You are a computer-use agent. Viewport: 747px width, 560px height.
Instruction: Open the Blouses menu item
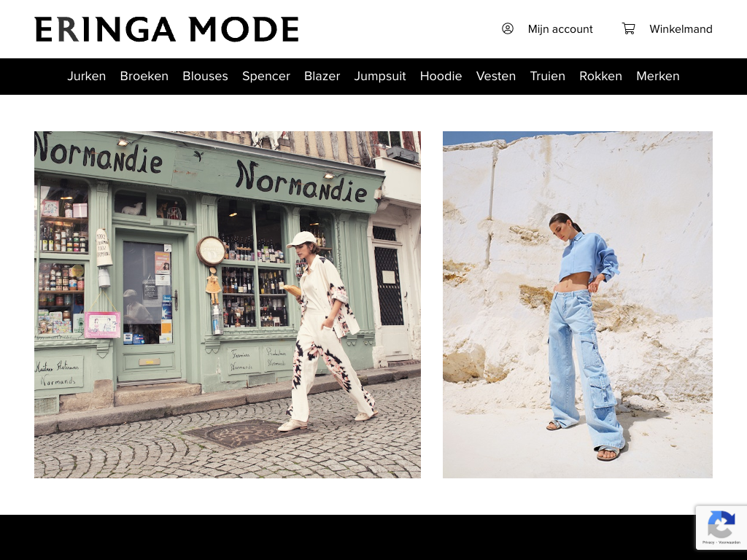205,76
